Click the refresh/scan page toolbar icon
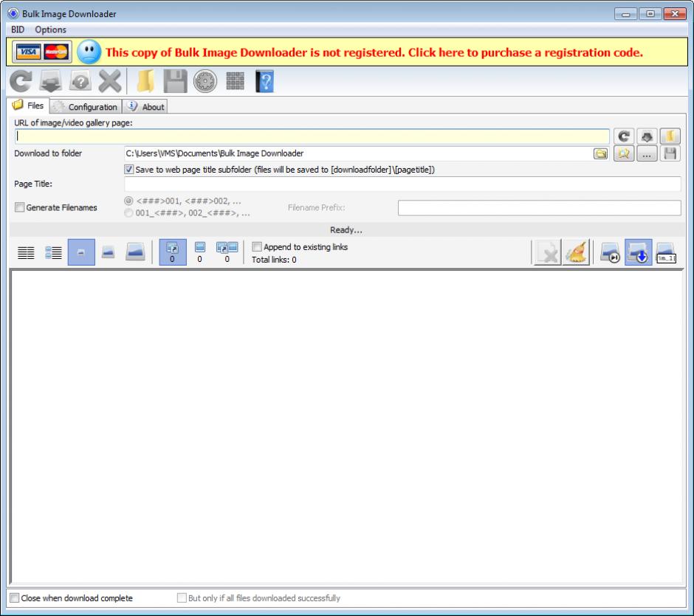 (x=21, y=81)
